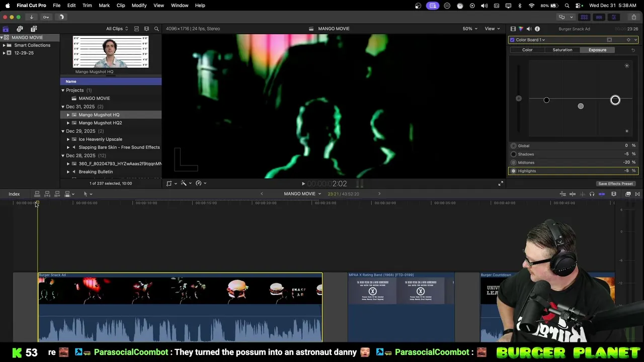644x362 pixels.
Task: Open Titles and Generators sidebar
Action: pos(34,29)
